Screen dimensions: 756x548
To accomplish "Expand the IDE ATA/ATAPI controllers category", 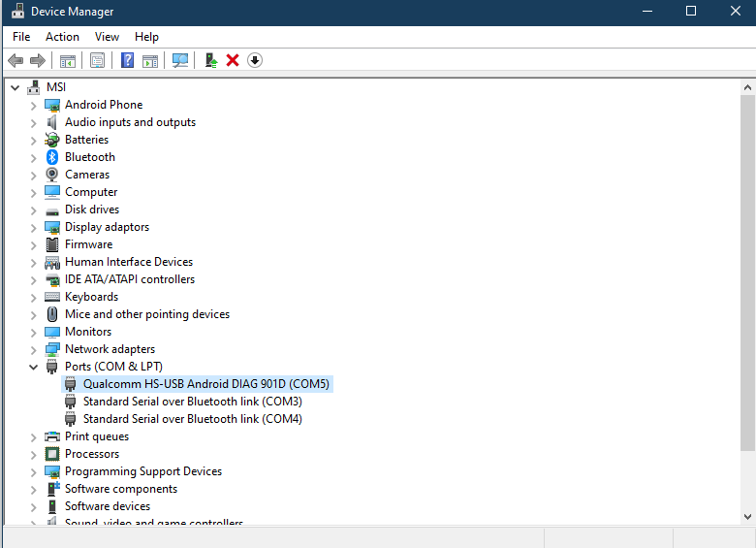I will (33, 279).
